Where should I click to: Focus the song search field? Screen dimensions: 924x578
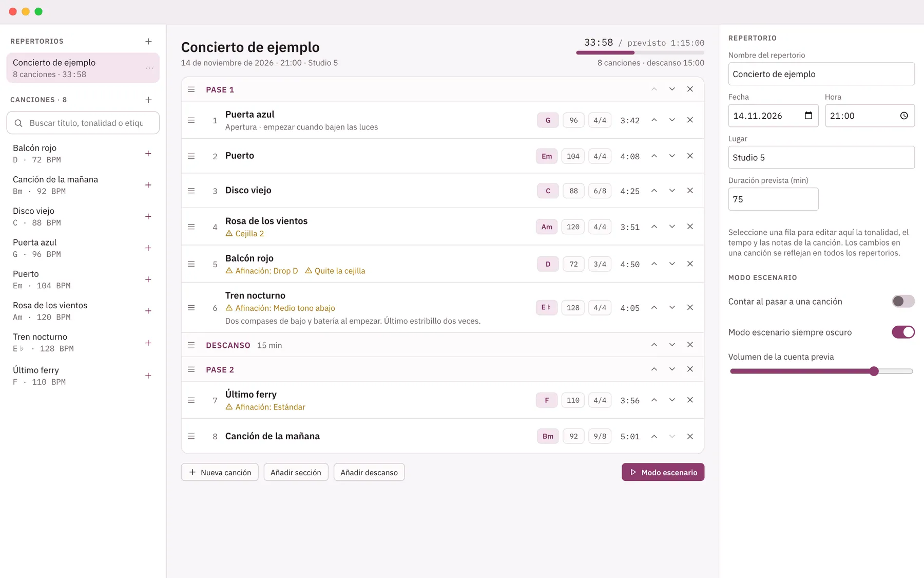pyautogui.click(x=83, y=123)
